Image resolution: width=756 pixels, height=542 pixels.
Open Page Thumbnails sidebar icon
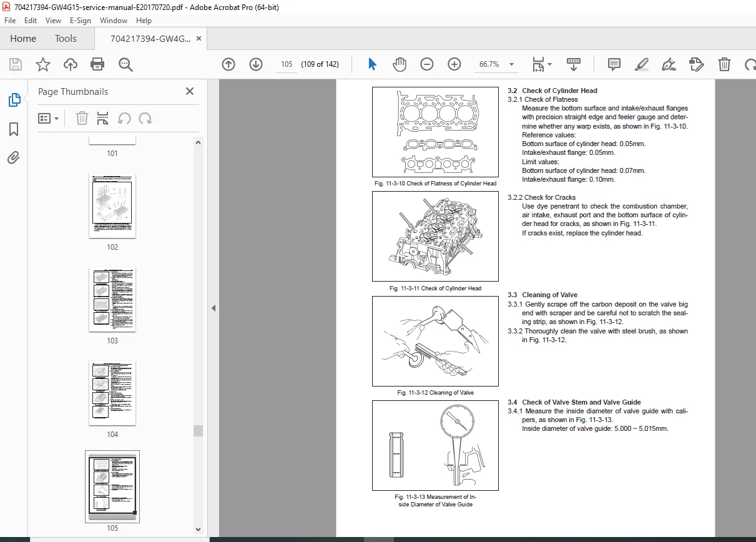point(14,100)
